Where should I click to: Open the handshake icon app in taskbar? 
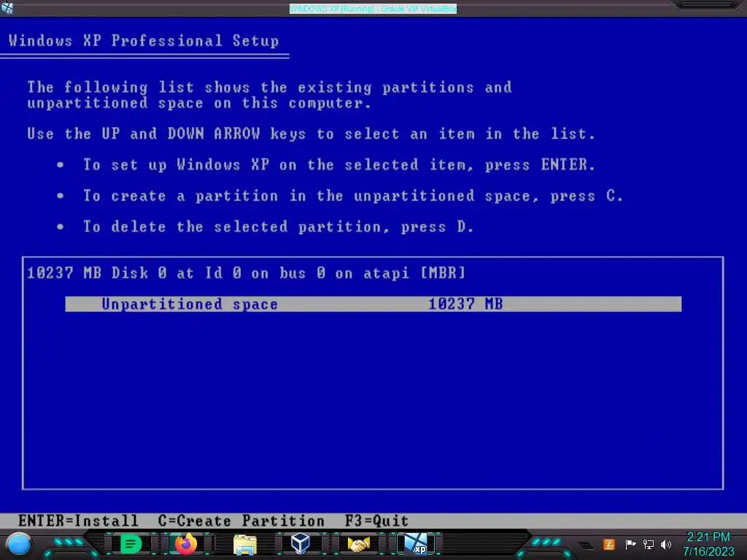tap(359, 544)
